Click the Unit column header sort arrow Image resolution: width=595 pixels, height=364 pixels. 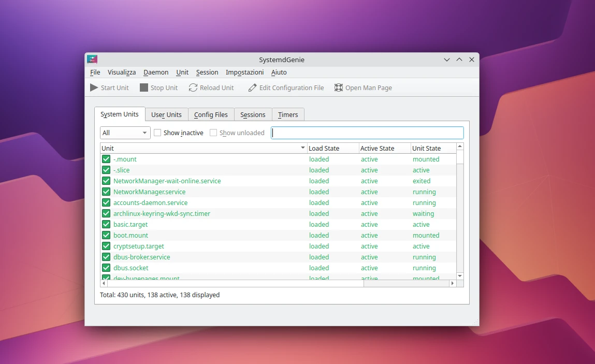(x=303, y=149)
